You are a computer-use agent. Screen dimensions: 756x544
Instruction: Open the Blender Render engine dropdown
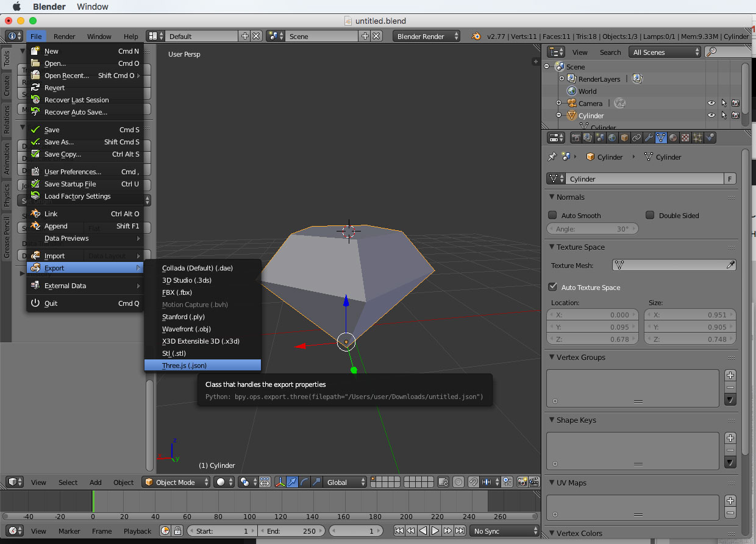click(426, 36)
